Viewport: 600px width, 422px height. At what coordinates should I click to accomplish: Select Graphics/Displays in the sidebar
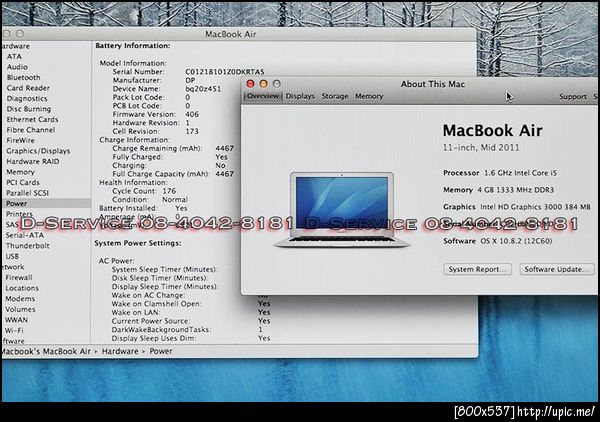(x=38, y=151)
